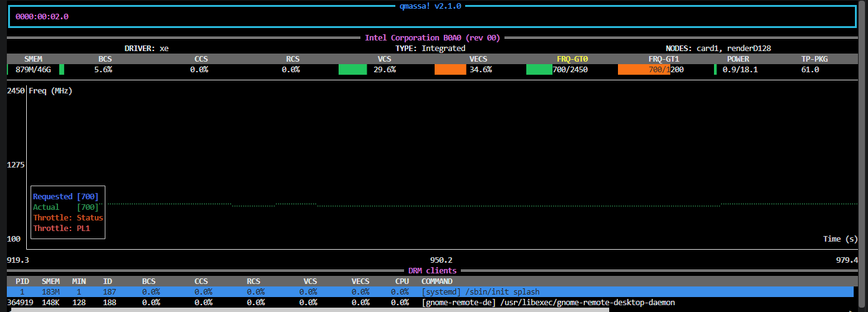Click the 2450 y-axis value
The image size is (868, 312).
click(x=16, y=91)
